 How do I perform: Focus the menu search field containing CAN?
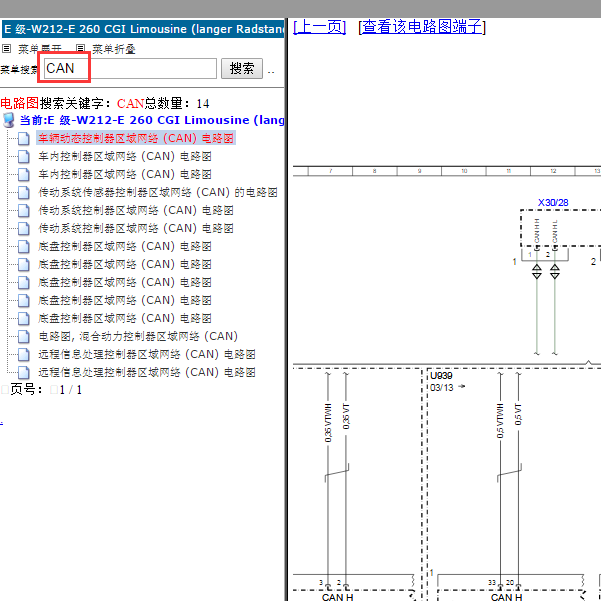[130, 69]
